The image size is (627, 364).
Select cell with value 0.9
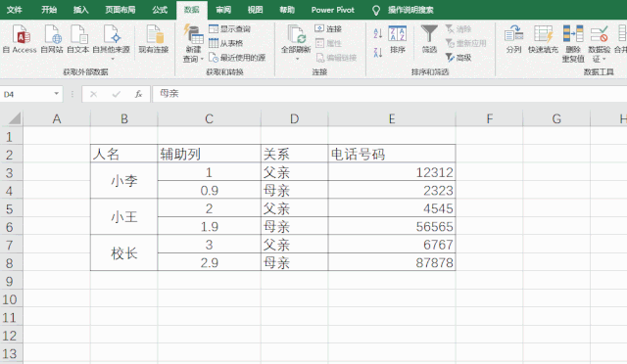click(x=209, y=190)
